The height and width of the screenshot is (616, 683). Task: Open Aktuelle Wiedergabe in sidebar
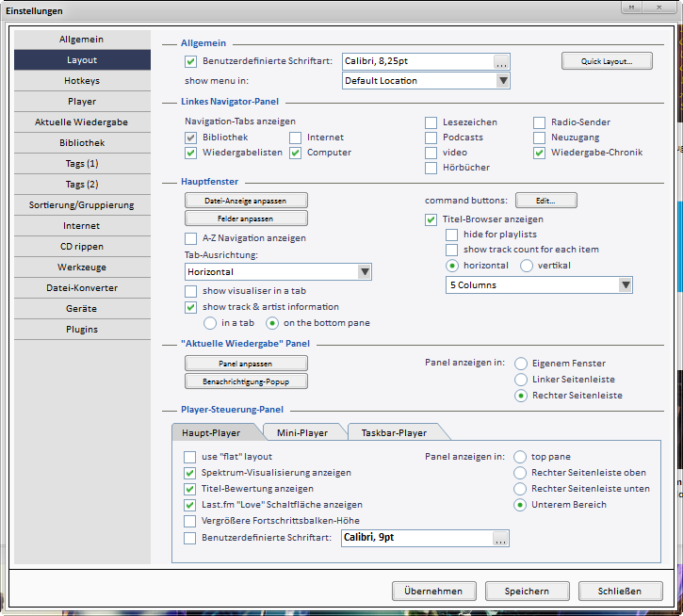[82, 122]
